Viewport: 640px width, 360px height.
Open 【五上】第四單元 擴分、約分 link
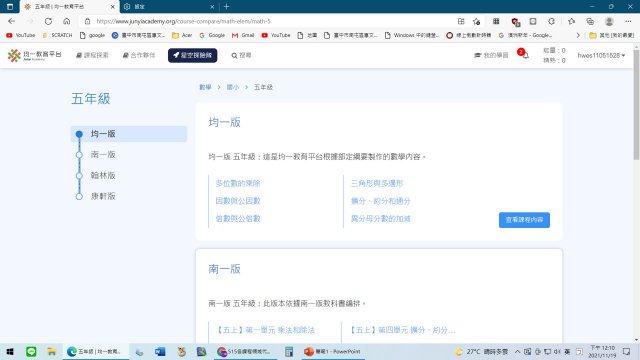[402, 329]
